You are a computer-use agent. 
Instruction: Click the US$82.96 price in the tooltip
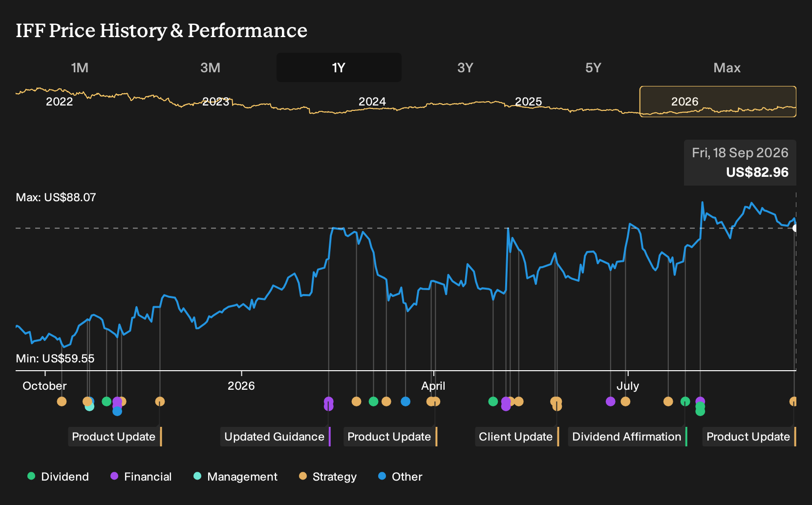(757, 172)
